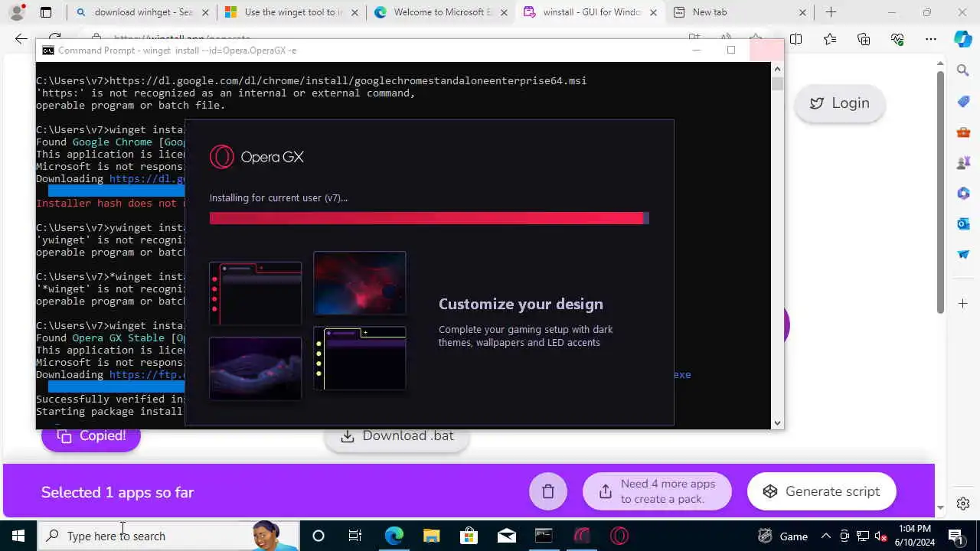Open the Edge sidebar search icon
The width and height of the screenshot is (980, 551).
tap(963, 70)
